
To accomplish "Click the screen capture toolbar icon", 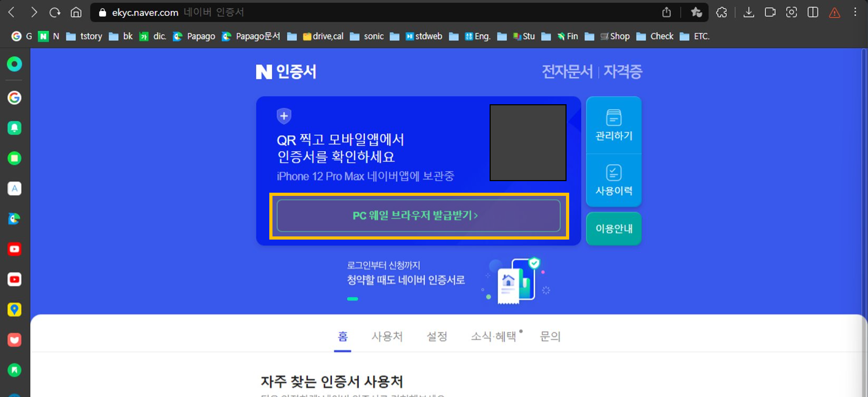I will click(791, 12).
